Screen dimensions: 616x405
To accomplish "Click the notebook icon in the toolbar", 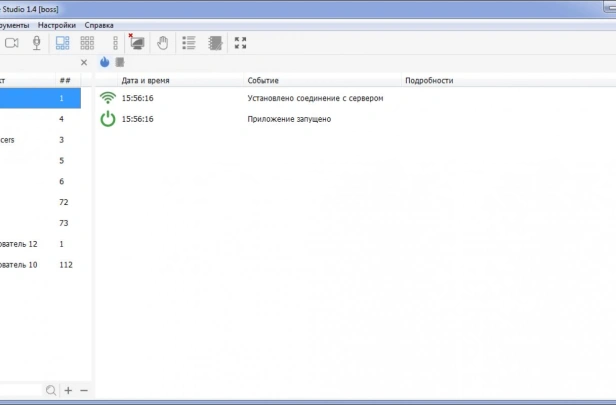I will click(x=215, y=43).
